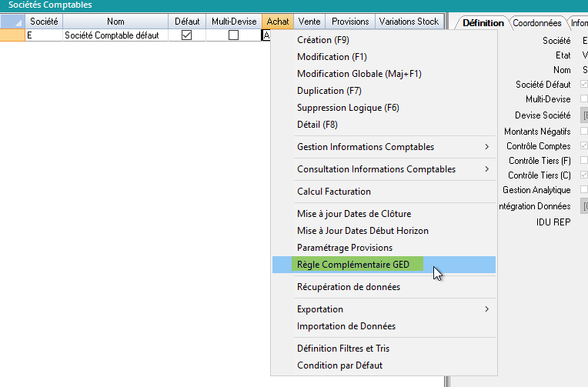The image size is (588, 387).
Task: Run Calcul Facturation from the menu
Action: click(x=333, y=192)
